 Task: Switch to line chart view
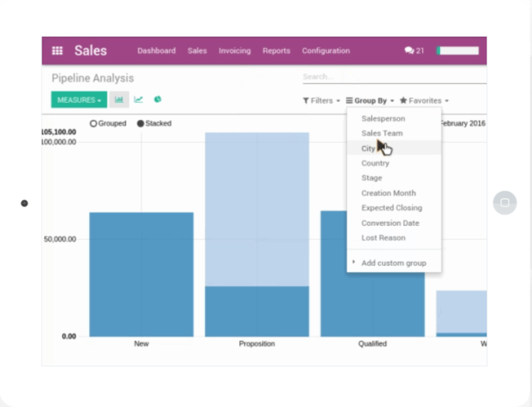point(138,100)
